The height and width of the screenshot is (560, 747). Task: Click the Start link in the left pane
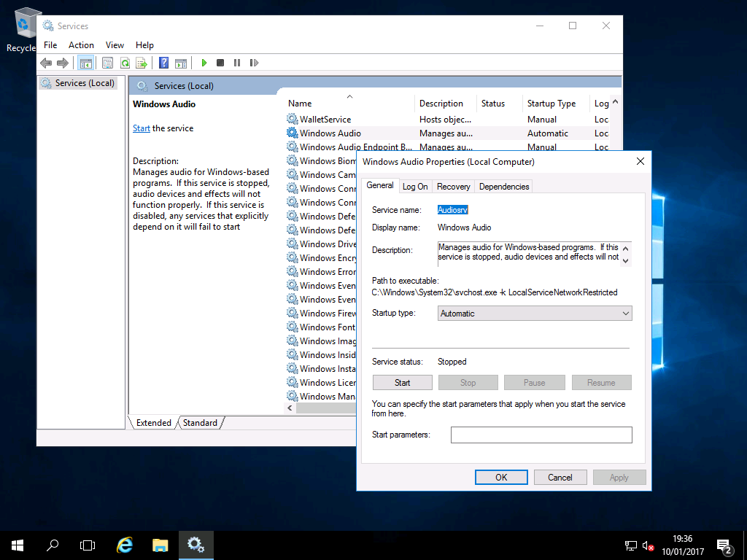click(x=142, y=128)
